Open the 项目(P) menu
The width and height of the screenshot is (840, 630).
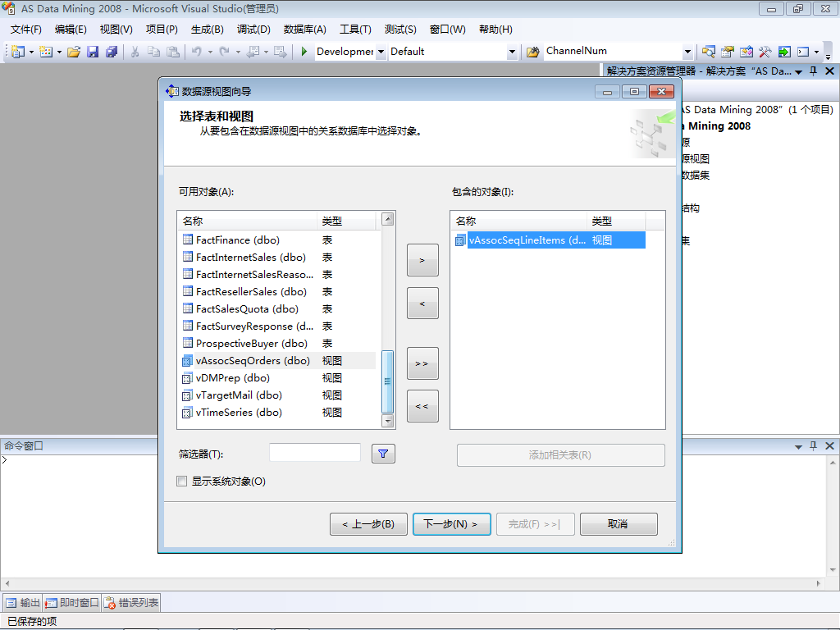(x=162, y=30)
